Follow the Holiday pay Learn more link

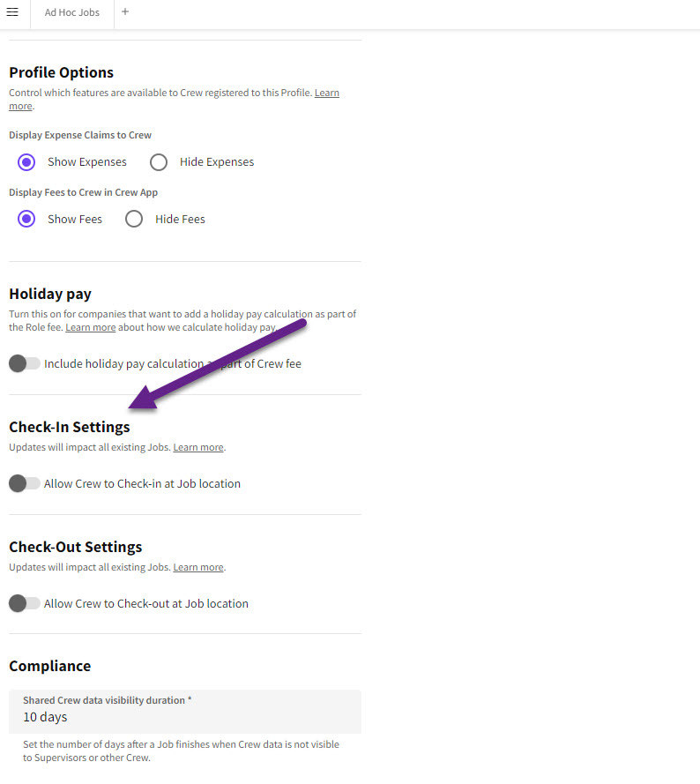91,327
